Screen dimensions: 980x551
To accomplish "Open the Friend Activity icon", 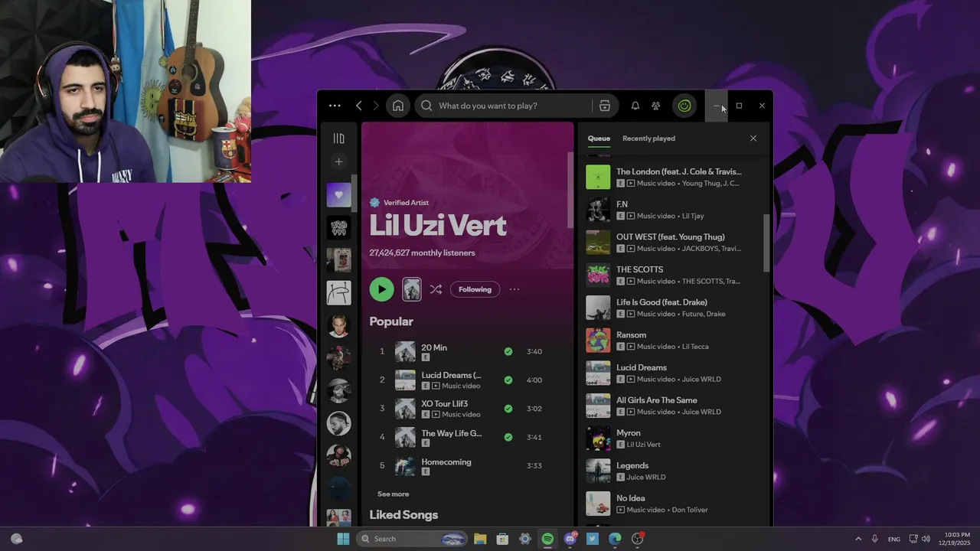I will [x=656, y=106].
